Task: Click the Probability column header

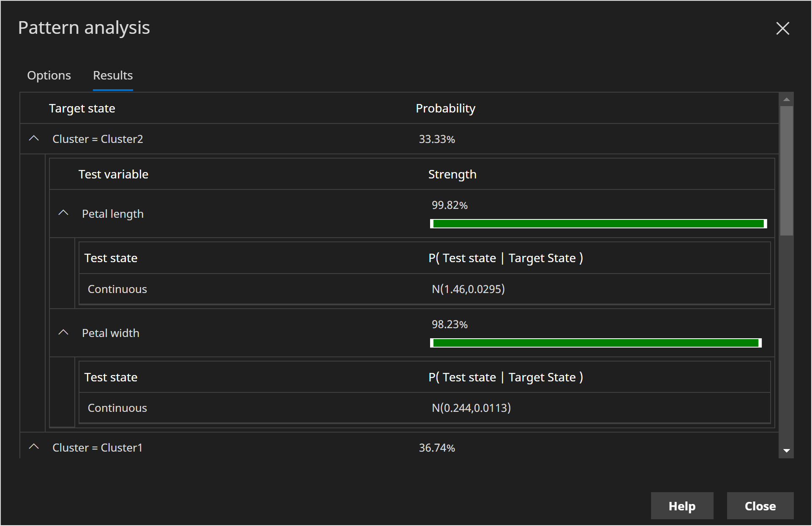Action: [445, 108]
